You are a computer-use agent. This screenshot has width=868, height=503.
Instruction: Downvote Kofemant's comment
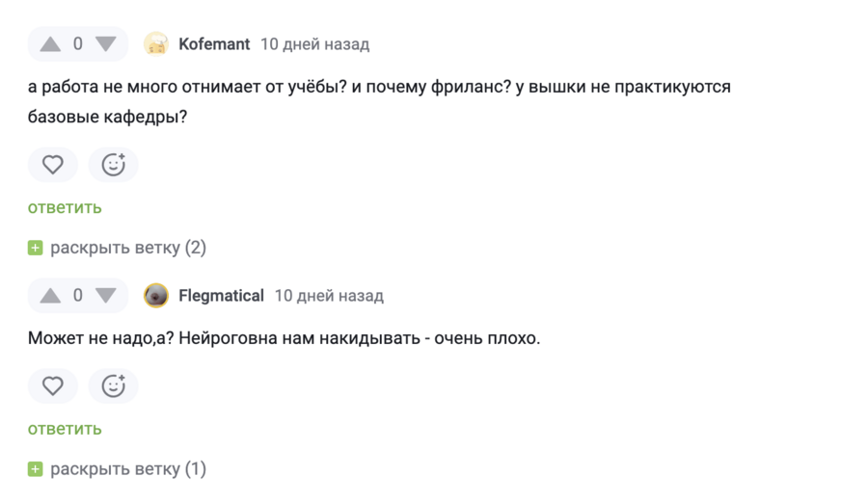click(x=106, y=44)
